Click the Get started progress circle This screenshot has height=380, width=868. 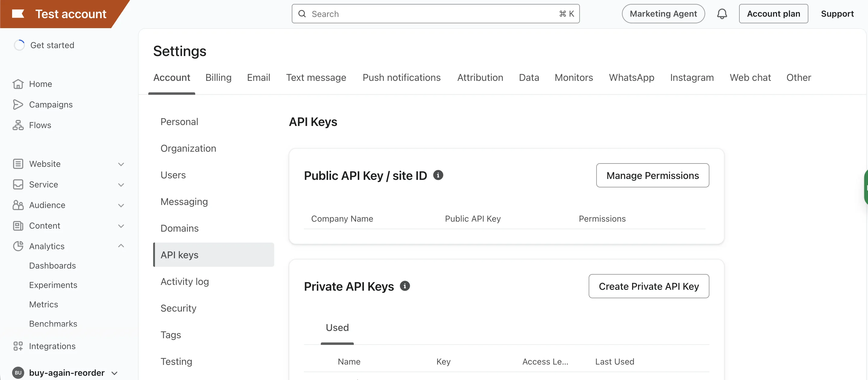(19, 45)
